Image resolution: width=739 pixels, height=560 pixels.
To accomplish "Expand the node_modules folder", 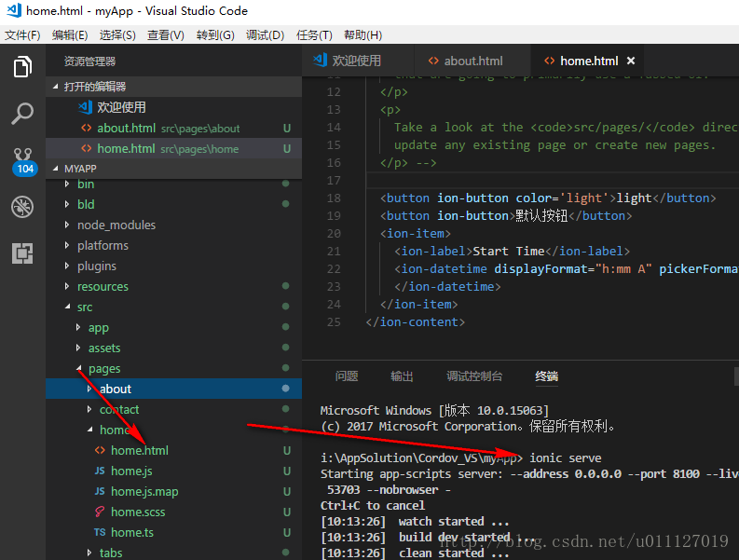I will (173, 225).
